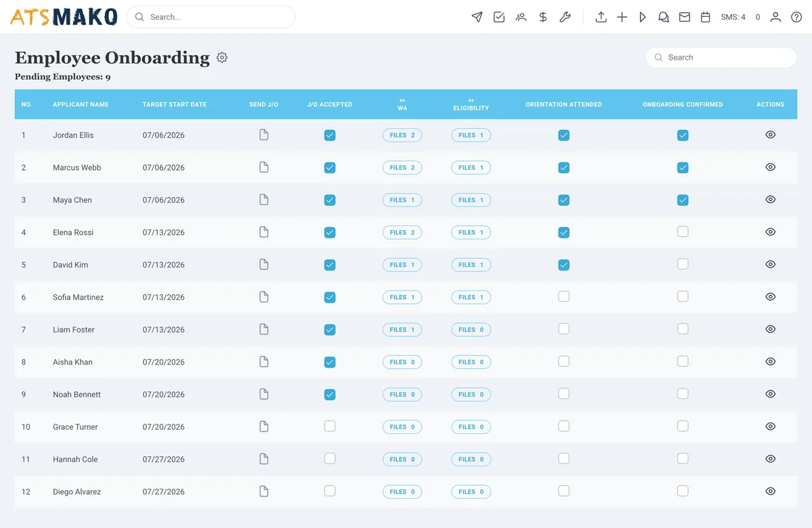This screenshot has height=528, width=812.
Task: Uncheck Onboarding Confirmed for Maya Chen
Action: click(683, 200)
